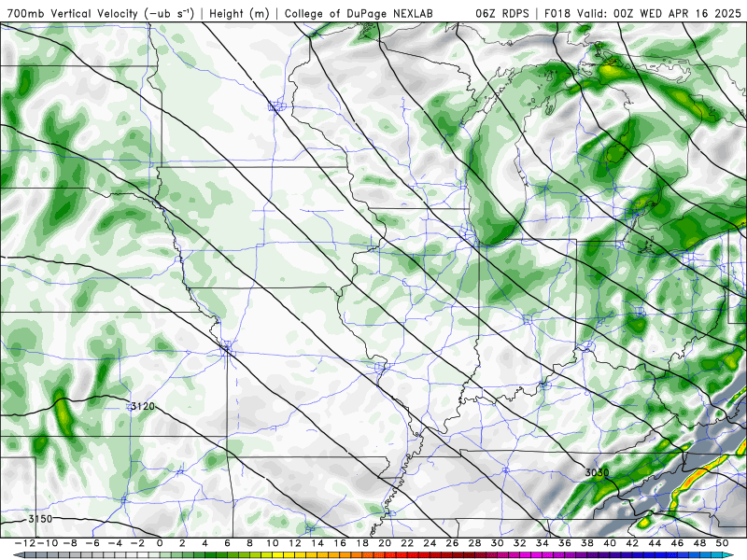Click the 32 value on the color scale
This screenshot has height=560, width=747.
coord(520,543)
